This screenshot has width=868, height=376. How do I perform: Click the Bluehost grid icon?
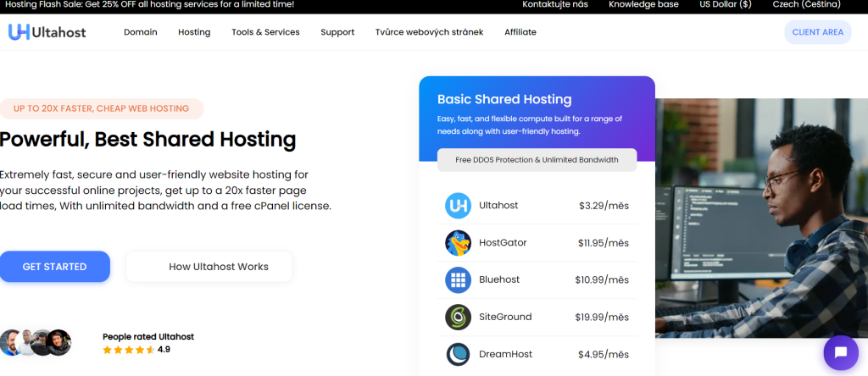[458, 279]
